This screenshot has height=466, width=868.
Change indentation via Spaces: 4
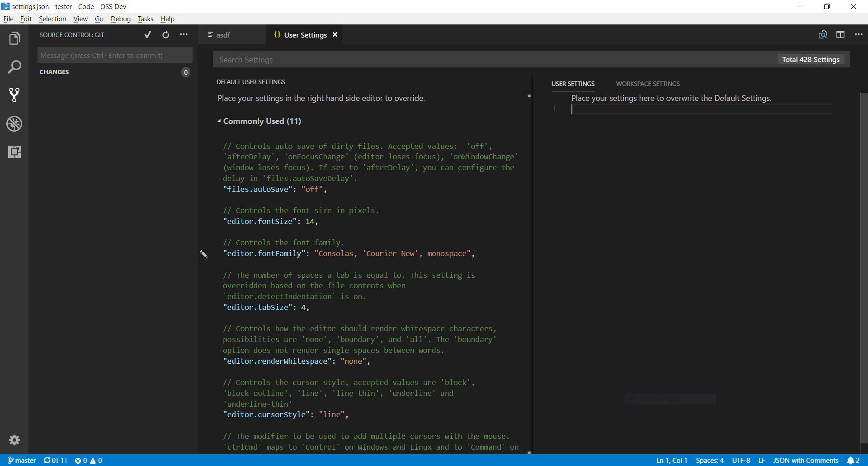(710, 460)
